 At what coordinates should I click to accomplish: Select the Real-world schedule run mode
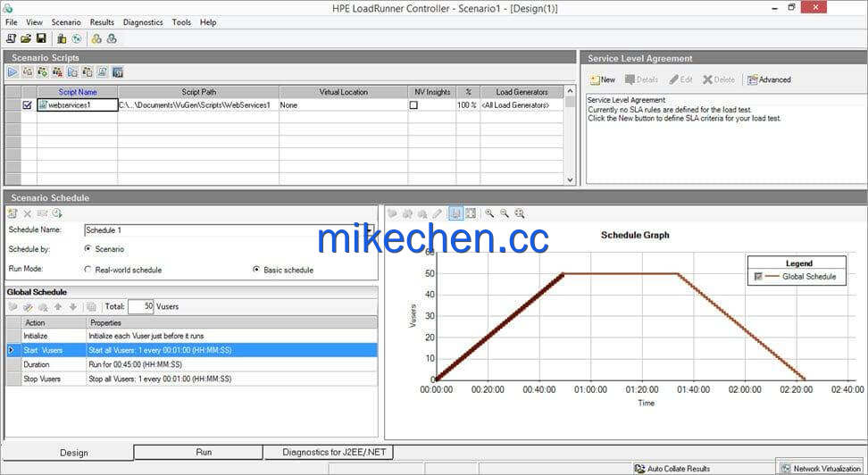pyautogui.click(x=88, y=270)
